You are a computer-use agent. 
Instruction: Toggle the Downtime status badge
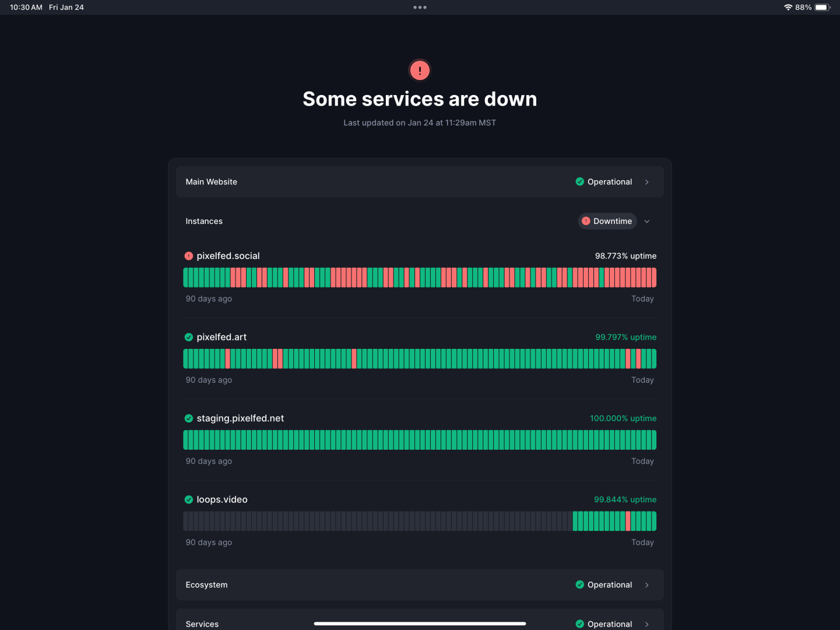[x=607, y=221]
